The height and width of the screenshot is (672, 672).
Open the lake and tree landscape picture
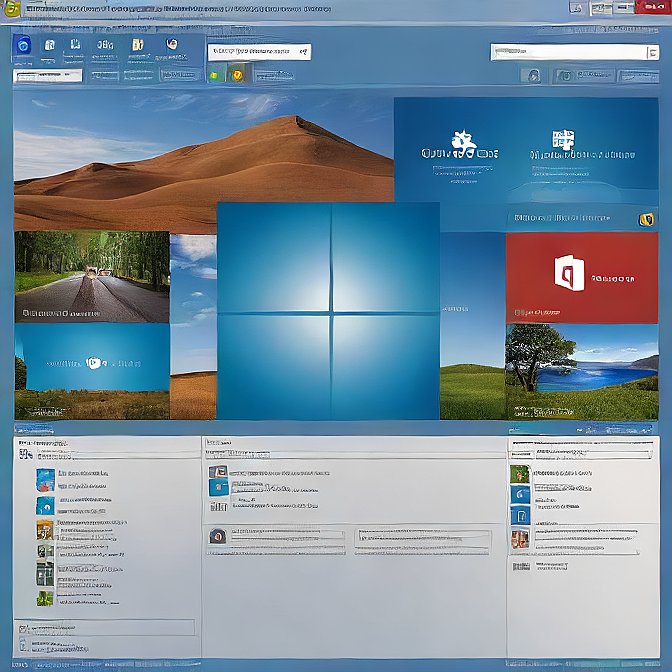pyautogui.click(x=582, y=372)
